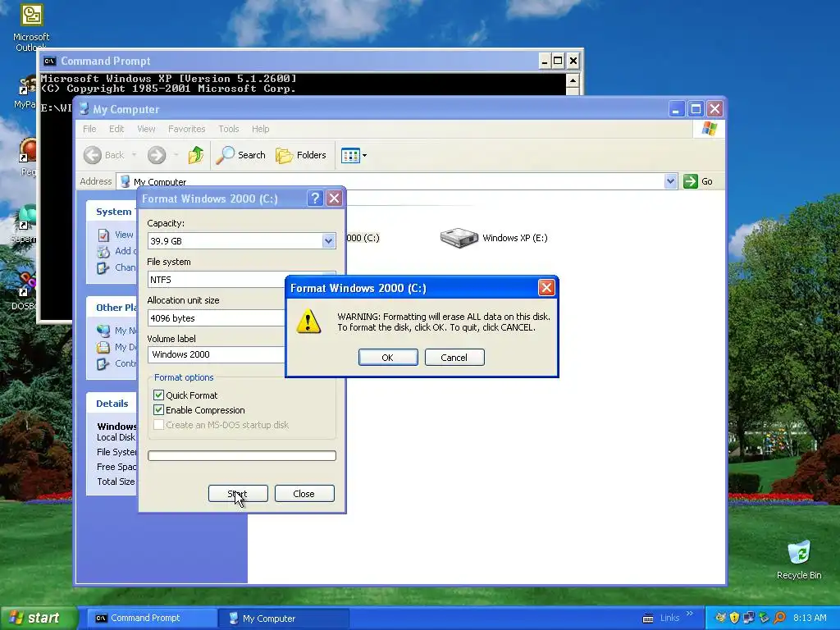Click the Details panel header
Image resolution: width=840 pixels, height=630 pixels.
[x=112, y=404]
